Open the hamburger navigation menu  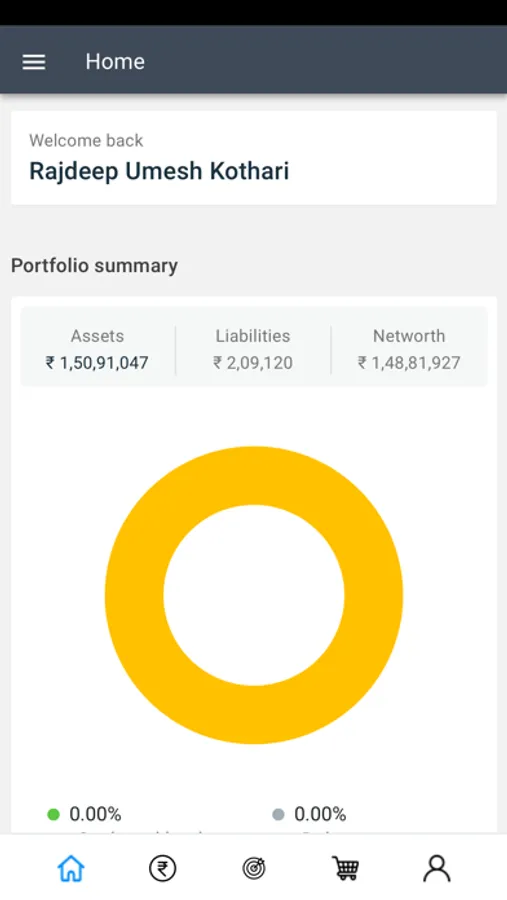pyautogui.click(x=34, y=62)
